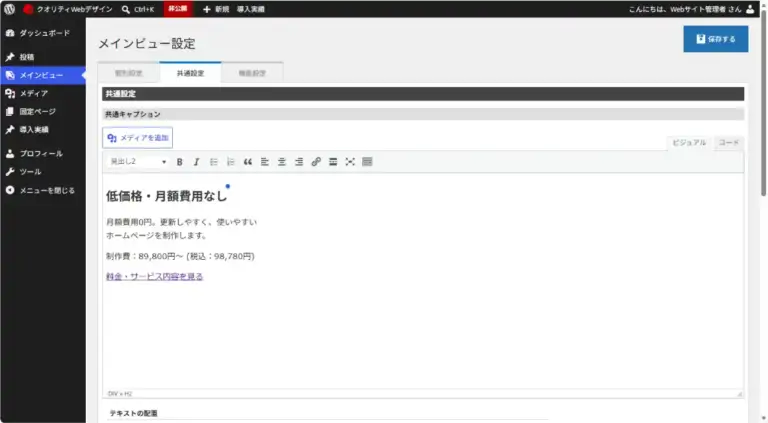Viewport: 768px width, 423px height.
Task: Enter fullscreen editor mode
Action: [350, 162]
